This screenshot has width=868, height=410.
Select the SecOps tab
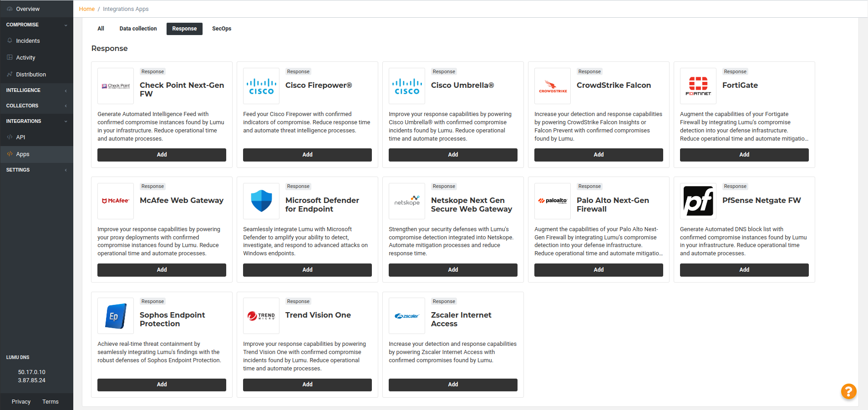point(222,29)
